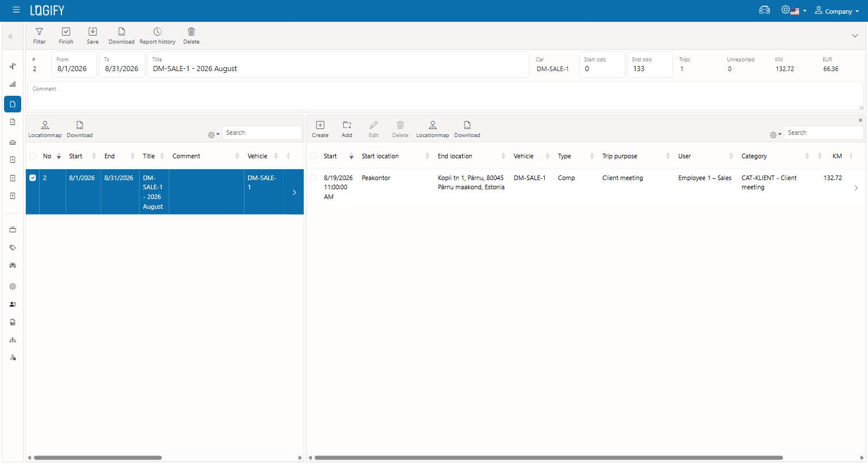Uncheck the checkbox for report number 2
This screenshot has width=868, height=464.
pyautogui.click(x=33, y=178)
